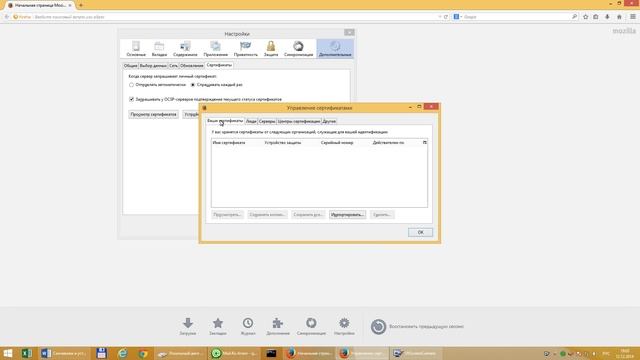
Task: Open the downloads arrow in Firefox toolbar
Action: coord(607,17)
